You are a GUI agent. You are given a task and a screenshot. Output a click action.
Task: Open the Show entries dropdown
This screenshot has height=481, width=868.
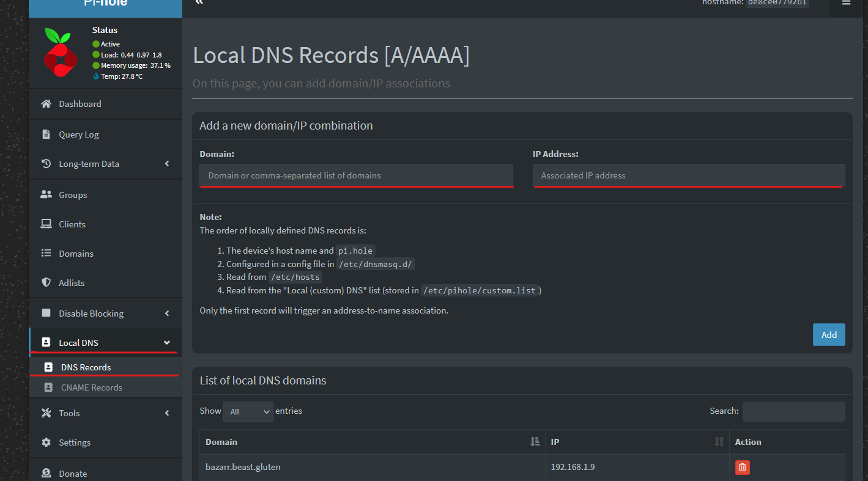pos(248,411)
